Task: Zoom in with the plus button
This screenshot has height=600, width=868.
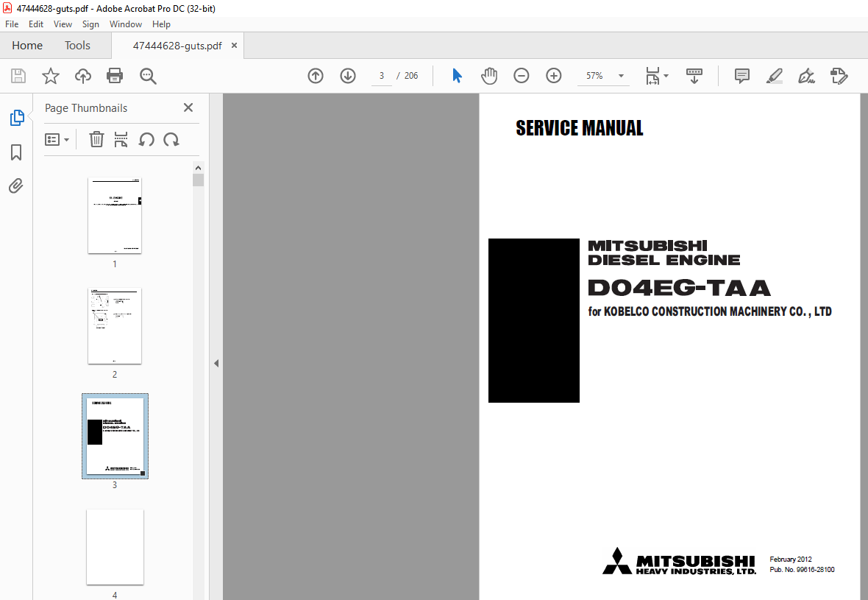Action: coord(554,76)
